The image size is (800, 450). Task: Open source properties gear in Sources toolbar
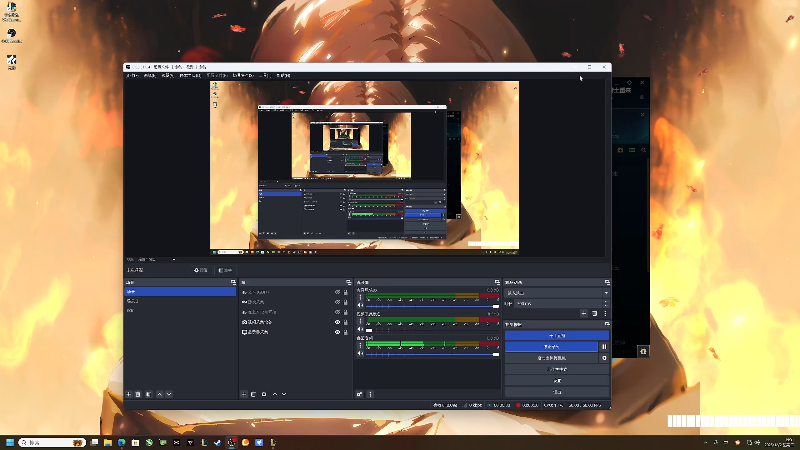(x=264, y=394)
